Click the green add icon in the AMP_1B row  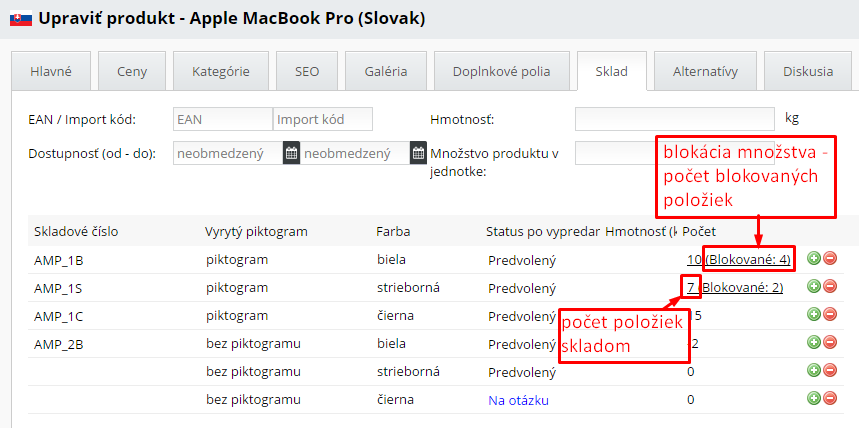pos(813,260)
